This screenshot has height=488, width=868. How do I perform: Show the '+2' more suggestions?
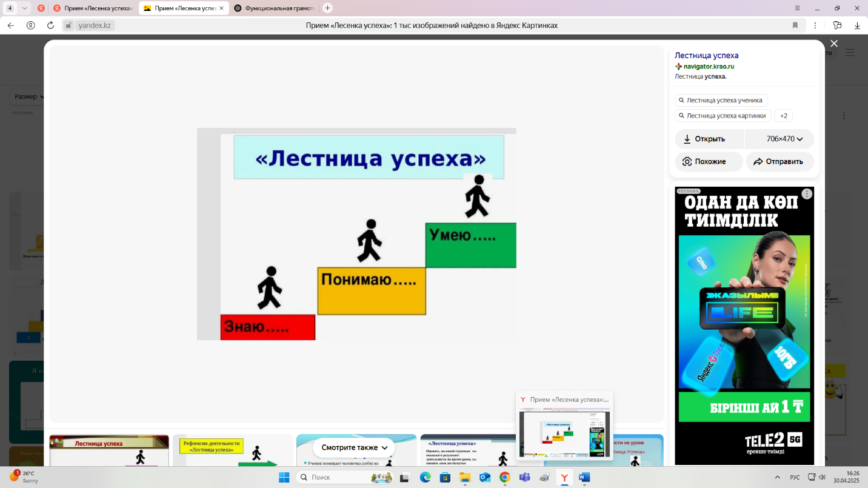coord(784,116)
